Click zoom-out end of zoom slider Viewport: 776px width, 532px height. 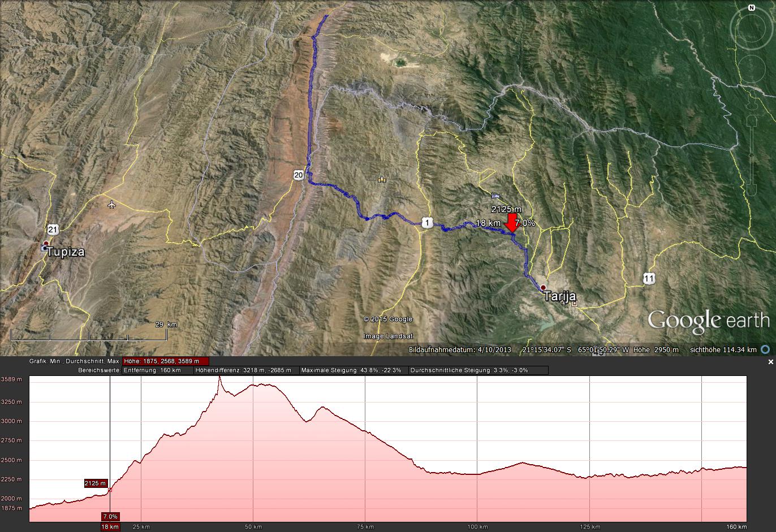[x=752, y=189]
